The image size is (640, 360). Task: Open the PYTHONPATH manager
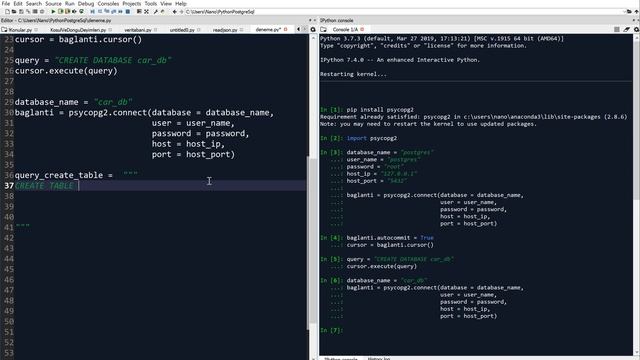[162, 12]
